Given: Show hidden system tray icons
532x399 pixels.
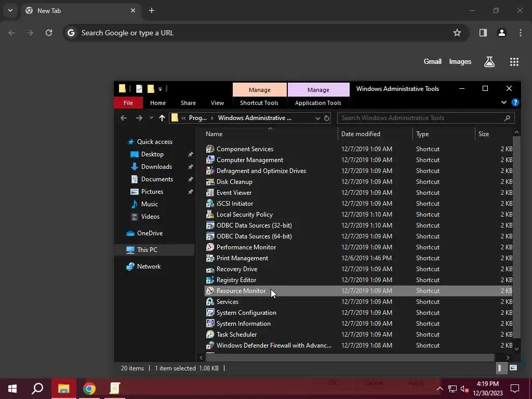Looking at the screenshot, I should click(x=440, y=389).
